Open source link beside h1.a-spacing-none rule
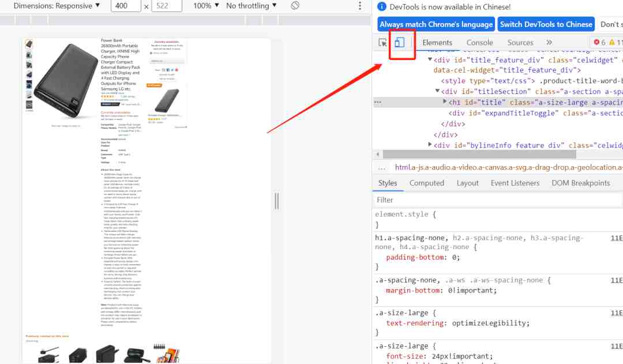623x364 pixels. (617, 238)
